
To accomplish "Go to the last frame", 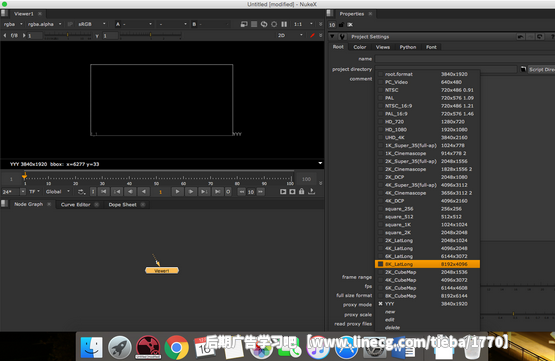I will point(217,191).
